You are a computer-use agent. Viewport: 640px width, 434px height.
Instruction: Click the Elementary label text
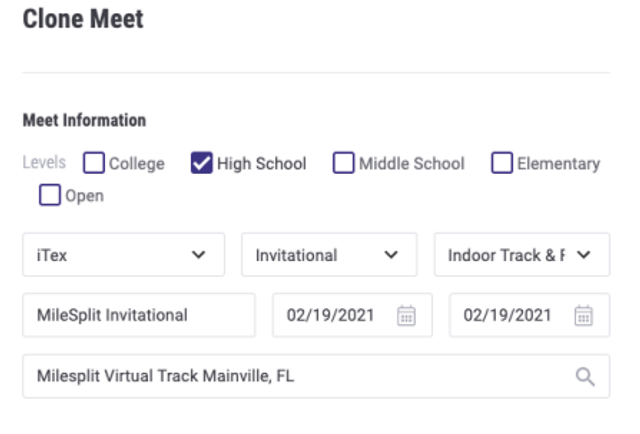(x=559, y=164)
